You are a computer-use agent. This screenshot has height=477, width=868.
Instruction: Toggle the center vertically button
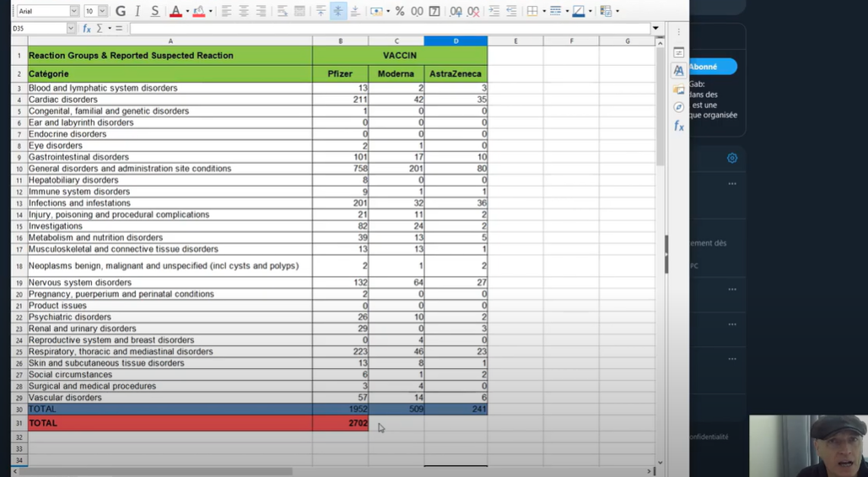337,11
